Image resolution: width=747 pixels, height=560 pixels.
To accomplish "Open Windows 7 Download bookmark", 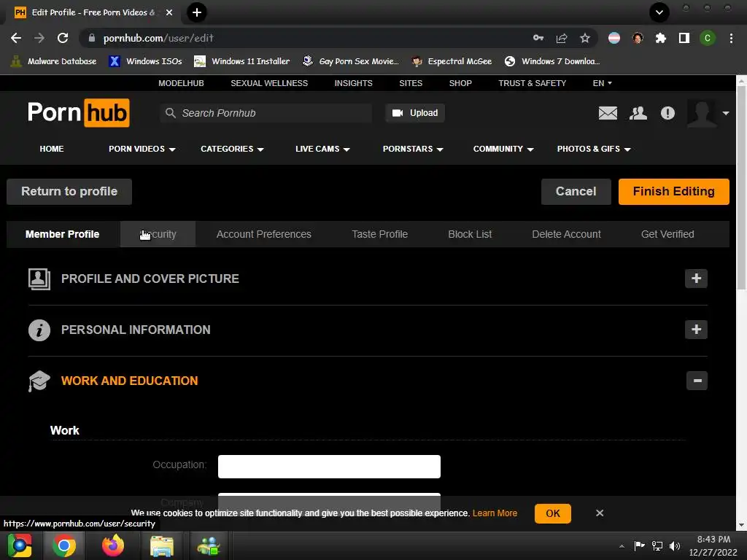I will pyautogui.click(x=552, y=61).
